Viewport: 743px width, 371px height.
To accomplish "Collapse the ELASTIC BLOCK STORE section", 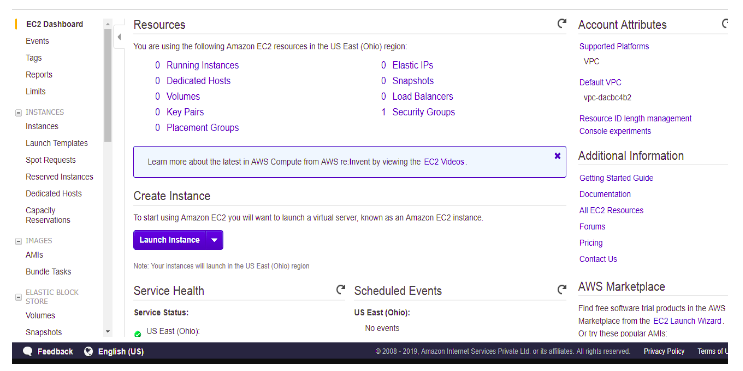I will point(18,298).
